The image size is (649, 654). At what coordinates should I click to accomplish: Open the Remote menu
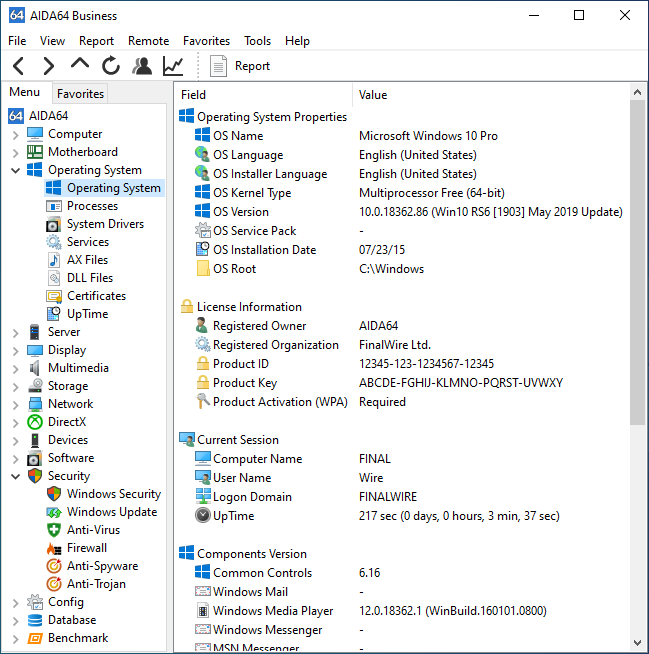(148, 41)
